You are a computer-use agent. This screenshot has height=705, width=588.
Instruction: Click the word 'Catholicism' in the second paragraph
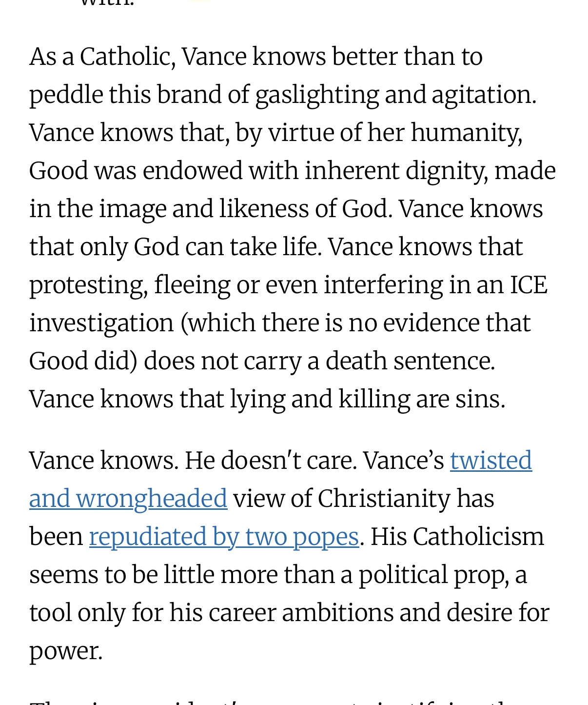click(x=478, y=537)
